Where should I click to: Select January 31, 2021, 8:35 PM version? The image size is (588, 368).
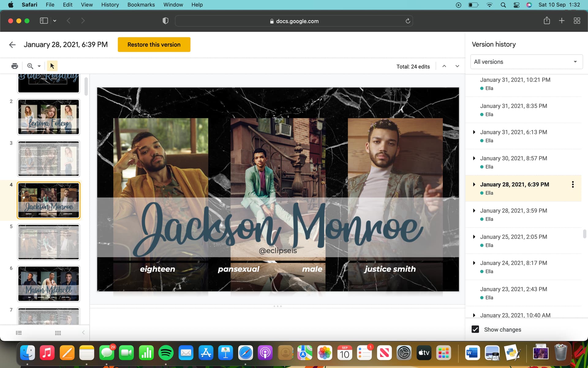pyautogui.click(x=523, y=110)
